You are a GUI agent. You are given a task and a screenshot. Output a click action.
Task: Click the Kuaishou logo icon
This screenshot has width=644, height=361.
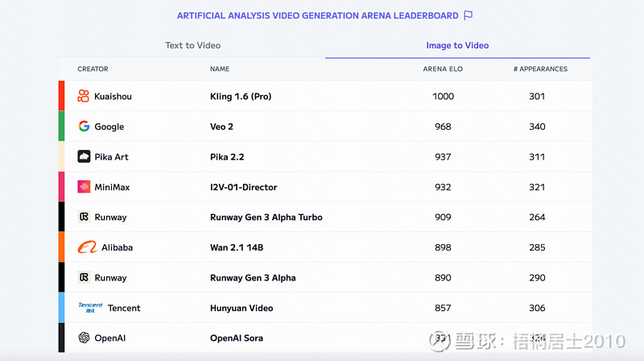coord(84,96)
